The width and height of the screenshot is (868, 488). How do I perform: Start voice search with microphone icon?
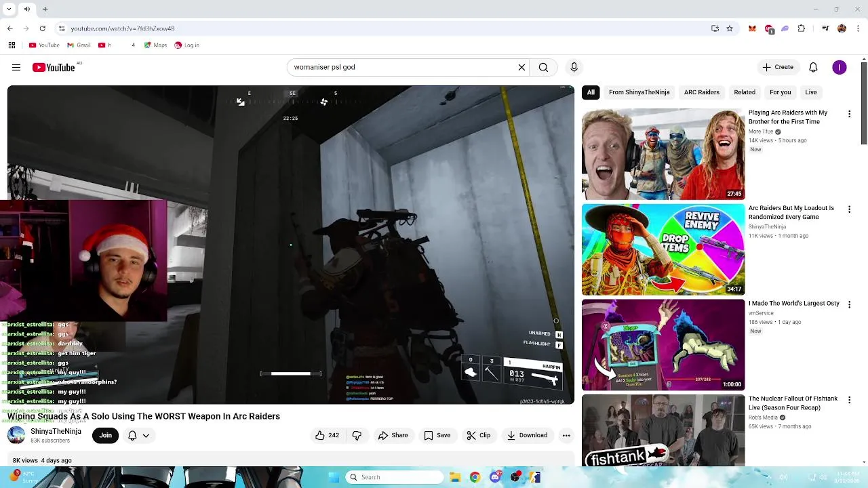574,67
